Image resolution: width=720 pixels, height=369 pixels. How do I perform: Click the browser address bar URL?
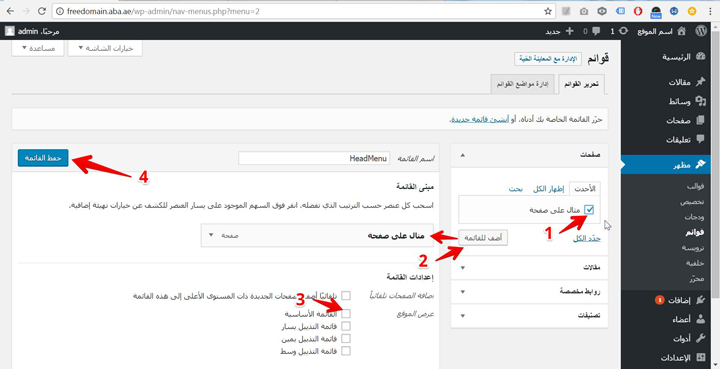[163, 11]
